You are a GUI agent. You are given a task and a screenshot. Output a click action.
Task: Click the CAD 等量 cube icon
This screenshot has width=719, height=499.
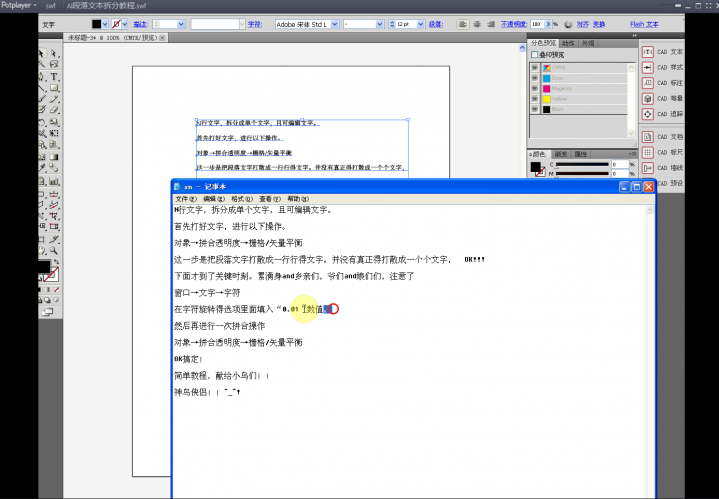tap(648, 99)
